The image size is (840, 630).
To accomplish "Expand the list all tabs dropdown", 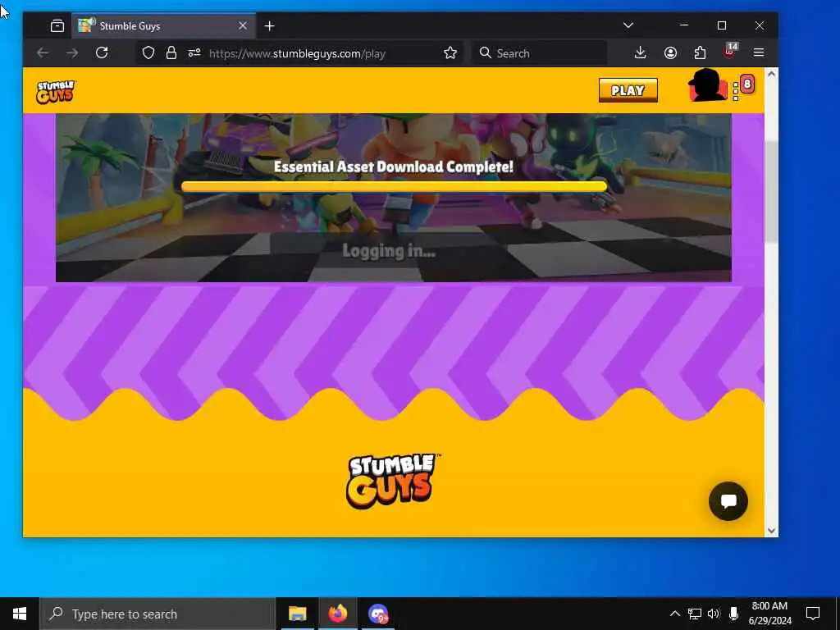I will point(628,25).
